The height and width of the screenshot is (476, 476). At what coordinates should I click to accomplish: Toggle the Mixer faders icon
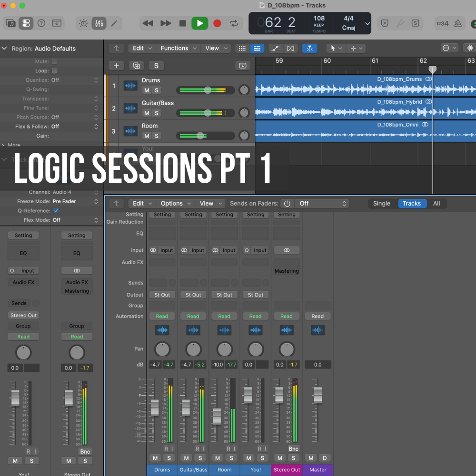(99, 23)
